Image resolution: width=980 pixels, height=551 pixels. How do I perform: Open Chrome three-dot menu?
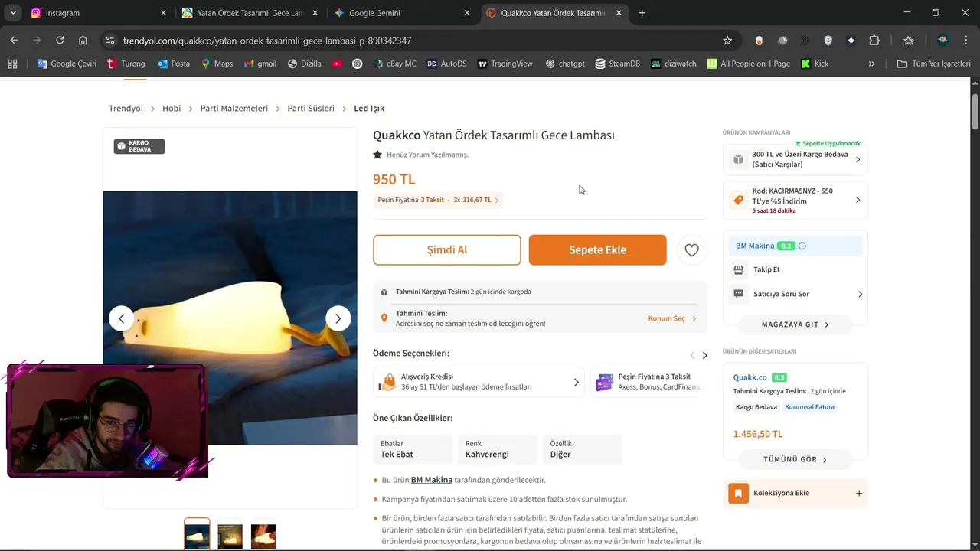tap(965, 41)
